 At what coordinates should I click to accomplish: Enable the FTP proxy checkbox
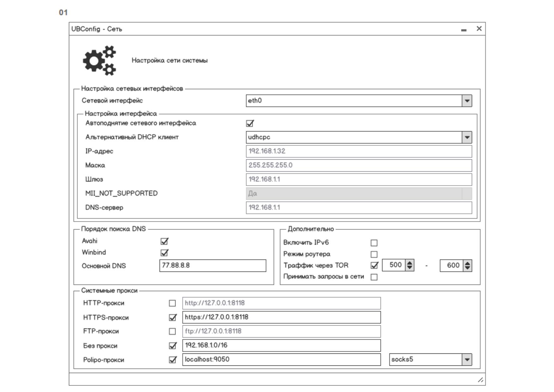(172, 331)
